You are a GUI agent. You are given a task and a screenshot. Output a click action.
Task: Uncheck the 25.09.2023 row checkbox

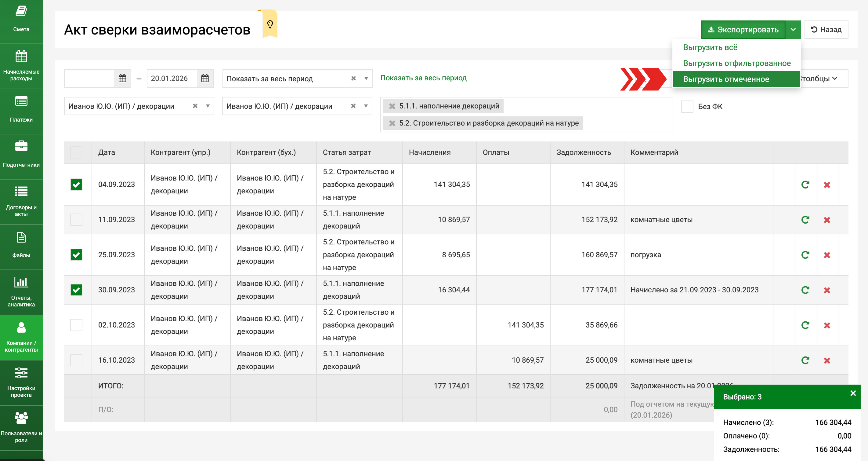point(76,255)
